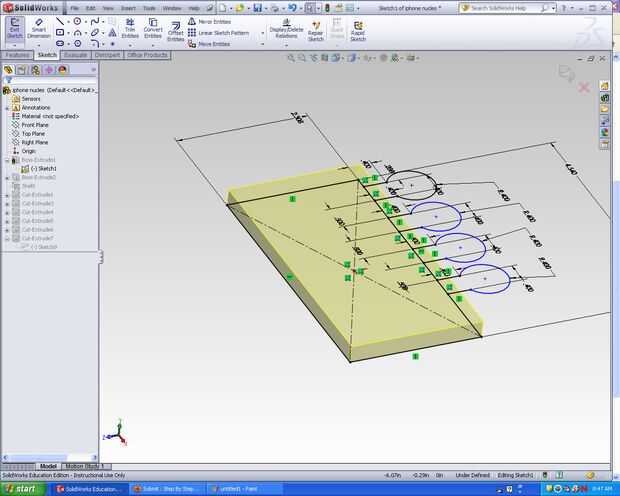Select the Polygon sketch tool
Screen dimensions: 620x496
click(x=78, y=44)
